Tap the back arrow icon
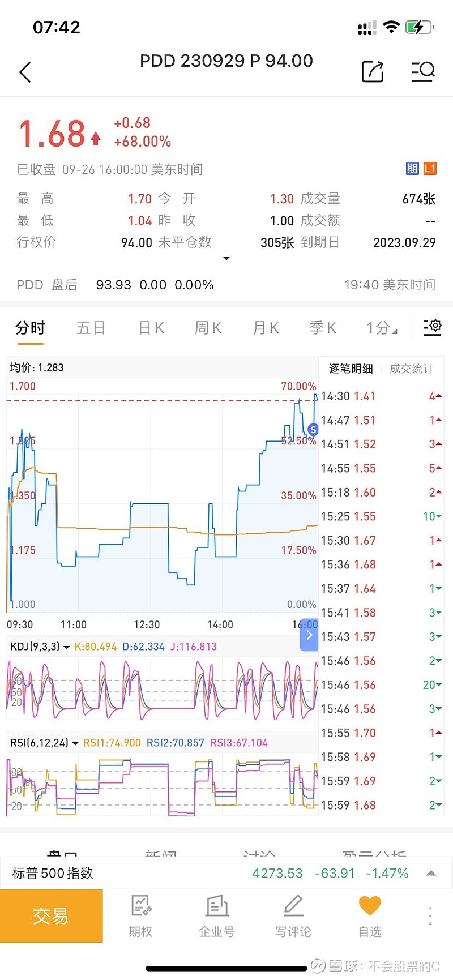Image resolution: width=453 pixels, height=980 pixels. pyautogui.click(x=25, y=72)
